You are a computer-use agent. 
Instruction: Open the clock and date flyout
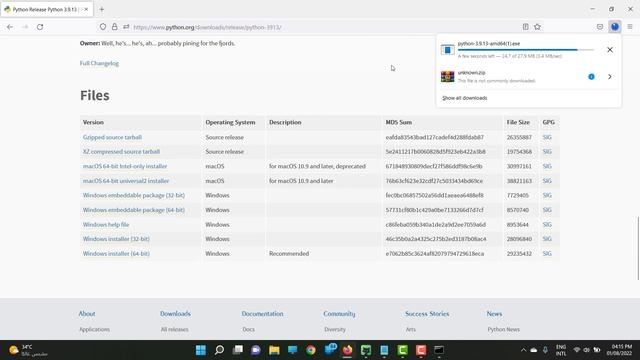click(x=619, y=350)
